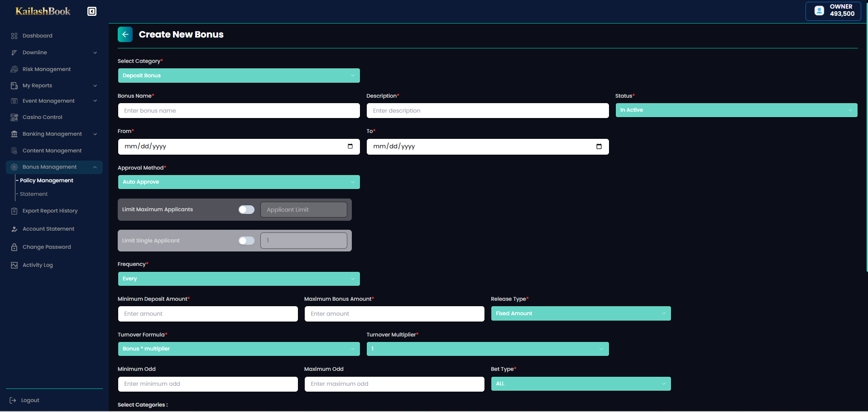Click the Banking Management bank icon
Screen dimensions: 868x412
click(x=14, y=134)
